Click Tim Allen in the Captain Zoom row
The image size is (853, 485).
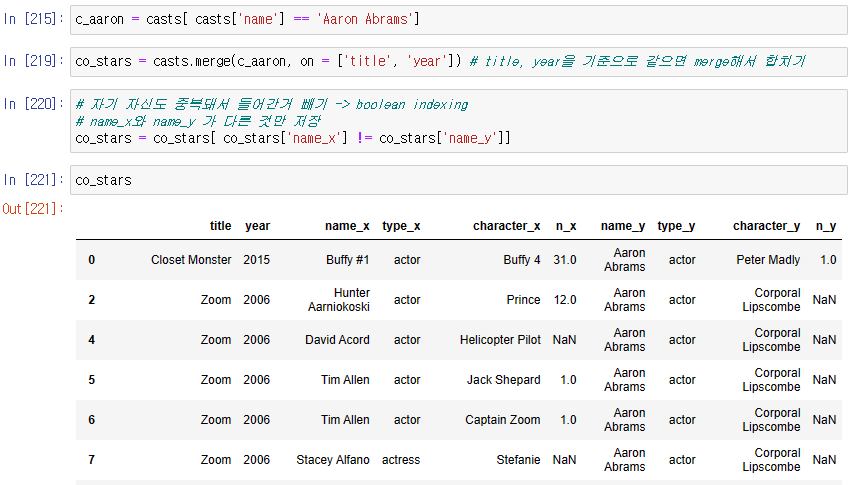click(x=345, y=420)
